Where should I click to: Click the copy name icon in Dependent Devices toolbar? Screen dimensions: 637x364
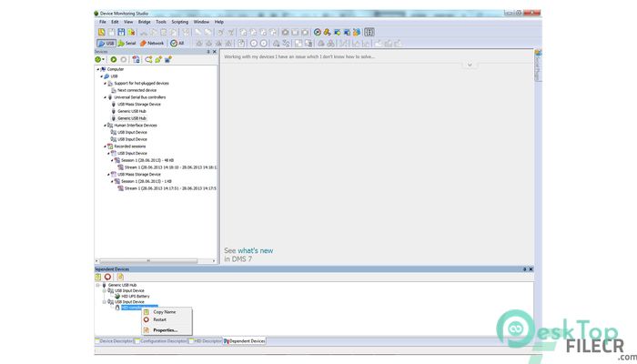[98, 277]
